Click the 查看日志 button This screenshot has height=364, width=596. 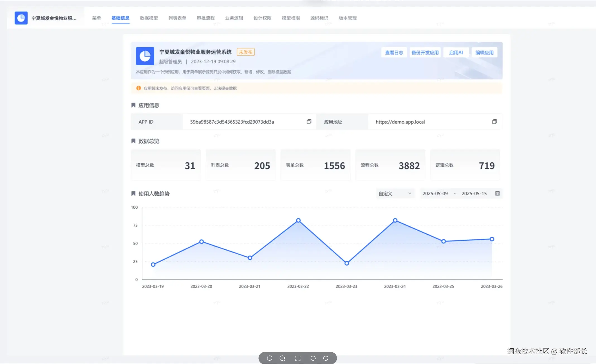[x=394, y=52]
